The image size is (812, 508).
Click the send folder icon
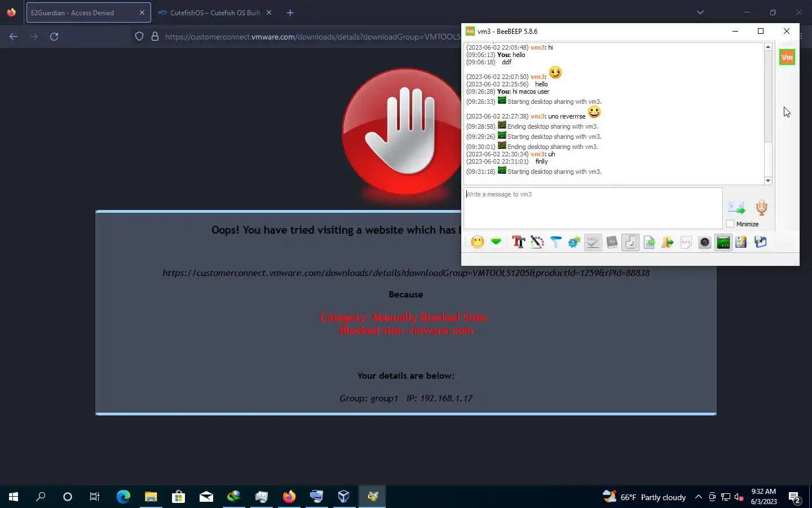point(668,242)
